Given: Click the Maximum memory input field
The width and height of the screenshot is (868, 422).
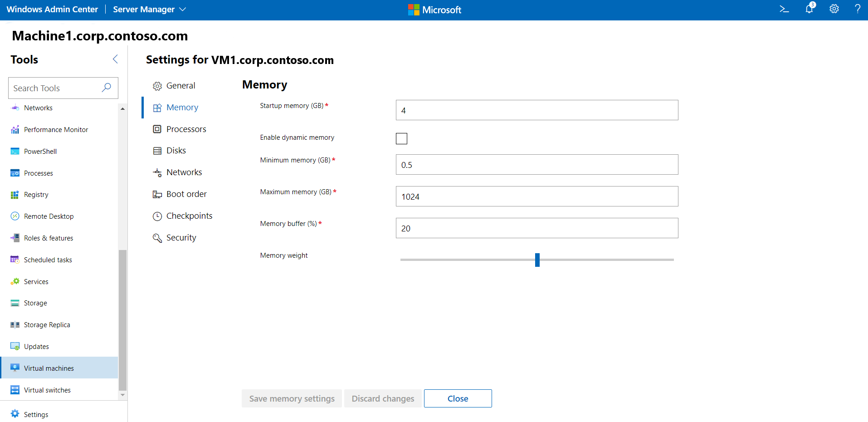Looking at the screenshot, I should click(x=536, y=196).
